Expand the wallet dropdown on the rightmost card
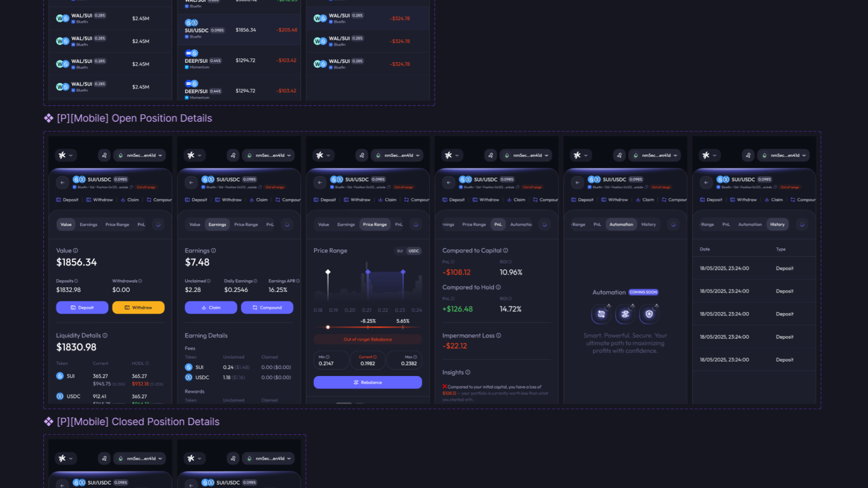The height and width of the screenshot is (488, 868). coord(783,155)
